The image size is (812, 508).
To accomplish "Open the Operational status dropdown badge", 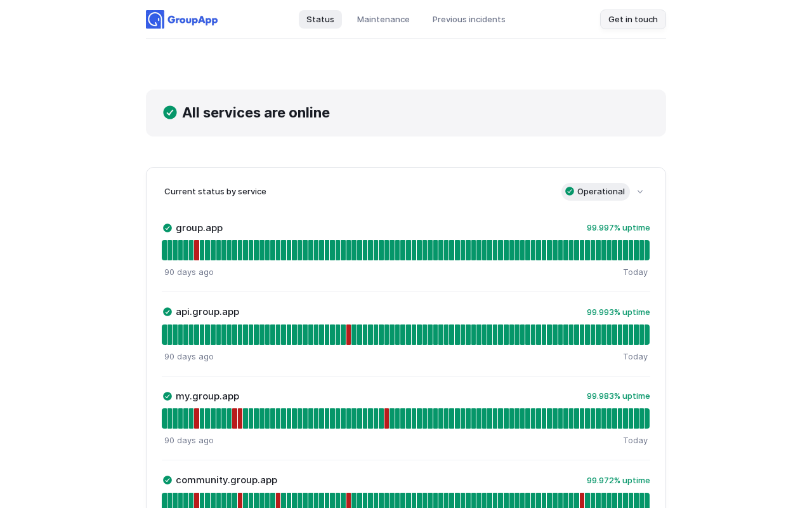I will (x=596, y=192).
